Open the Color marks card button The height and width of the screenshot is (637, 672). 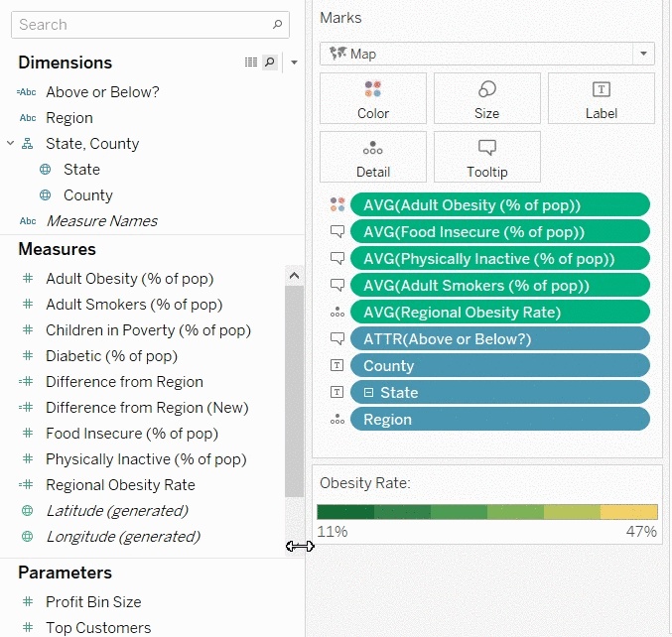[373, 98]
